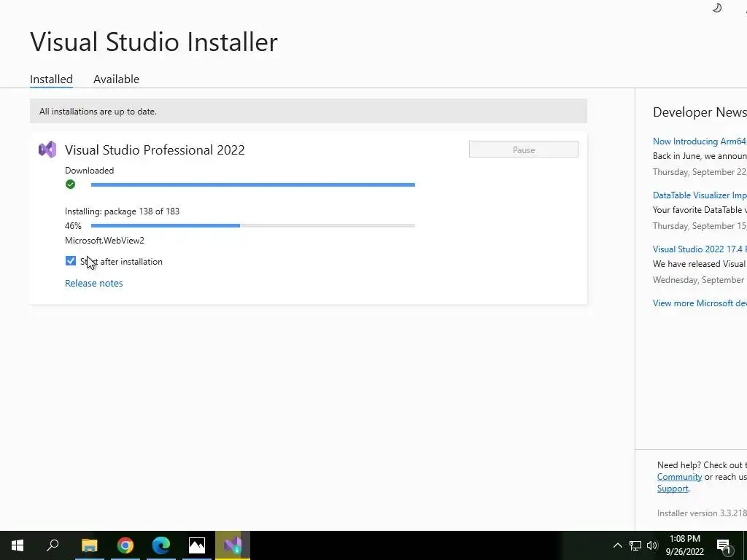Click the Visual Studio Professional 2022 logo
Viewport: 747px width, 560px height.
47,149
